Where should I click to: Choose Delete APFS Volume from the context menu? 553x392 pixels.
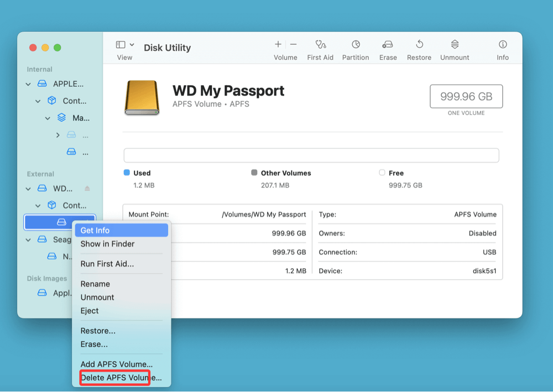[113, 378]
